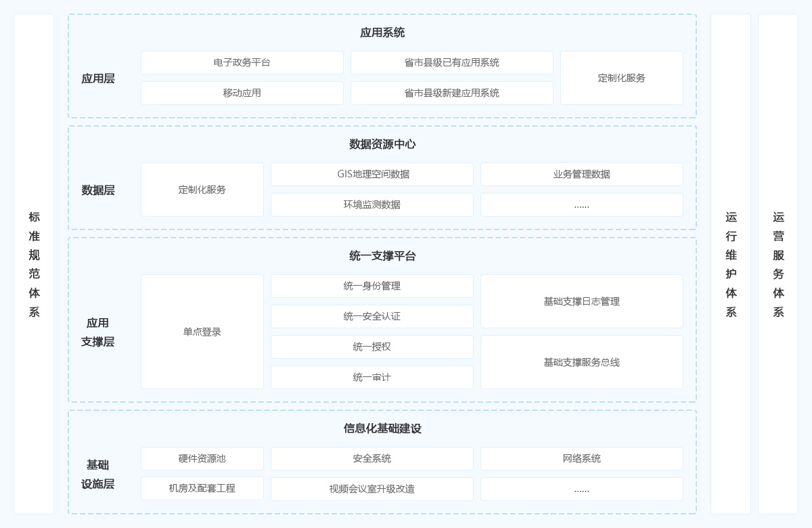812x528 pixels.
Task: Select the 环境监测数据 box
Action: 372,204
